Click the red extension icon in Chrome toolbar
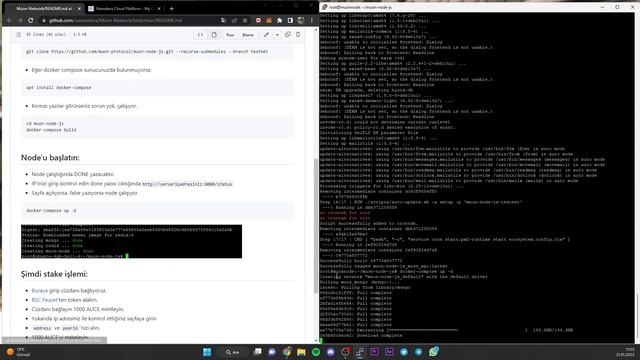Viewport: 640px width, 360px height. [258, 20]
